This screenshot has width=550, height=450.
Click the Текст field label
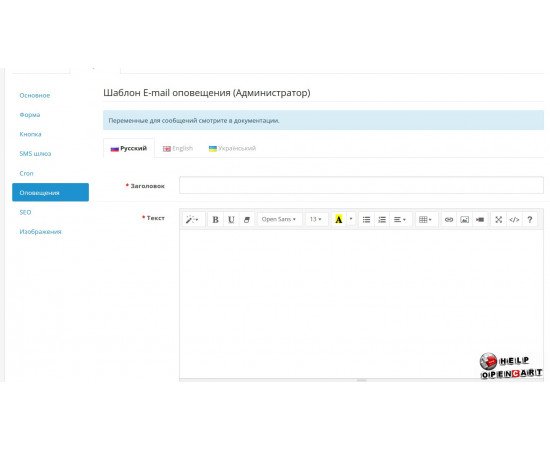155,218
